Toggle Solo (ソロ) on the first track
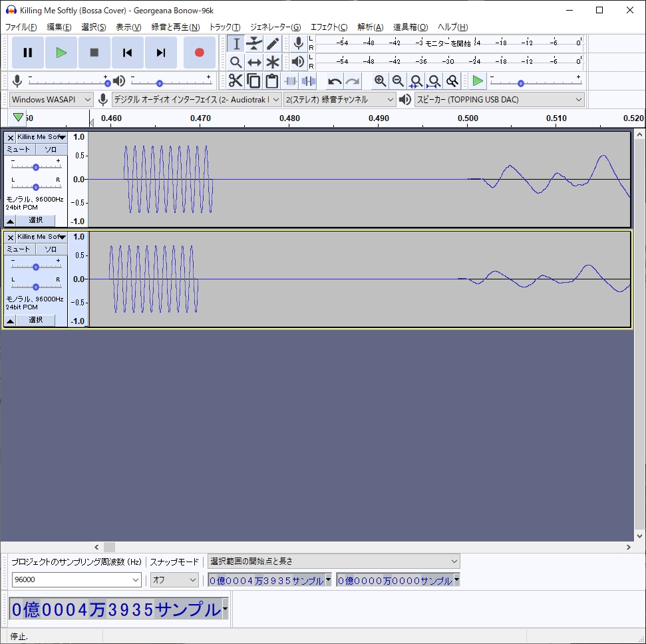Image resolution: width=646 pixels, height=644 pixels. click(51, 149)
